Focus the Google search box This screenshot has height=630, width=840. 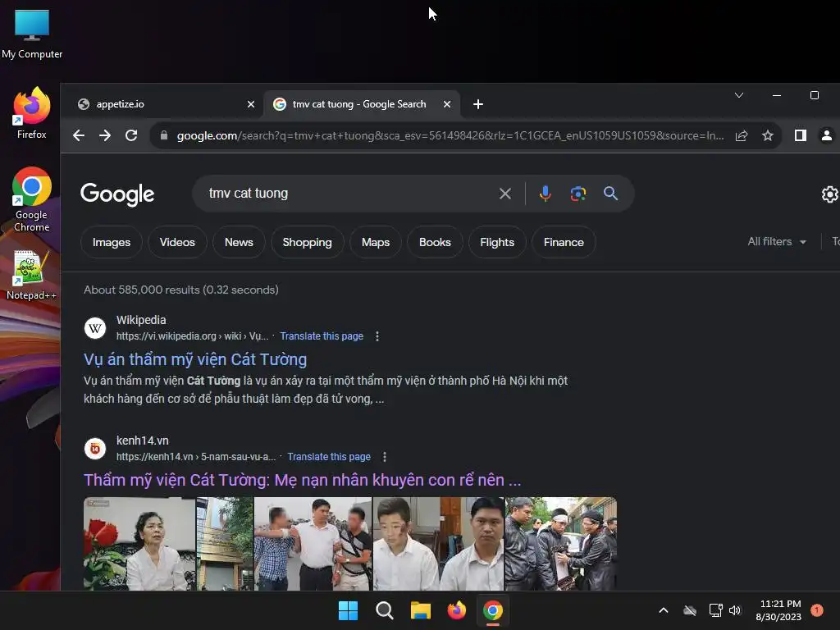click(348, 194)
